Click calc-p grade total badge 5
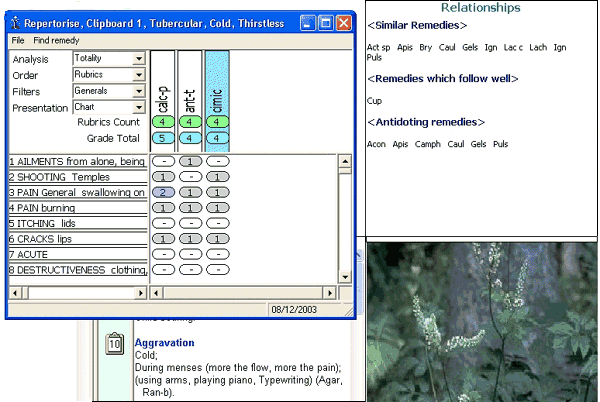 coord(163,138)
